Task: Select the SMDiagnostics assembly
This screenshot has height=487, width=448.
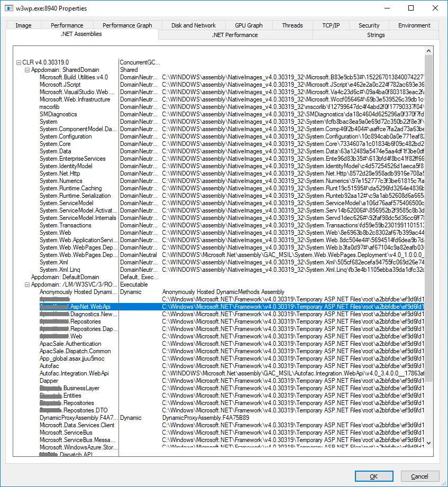Action: 58,114
